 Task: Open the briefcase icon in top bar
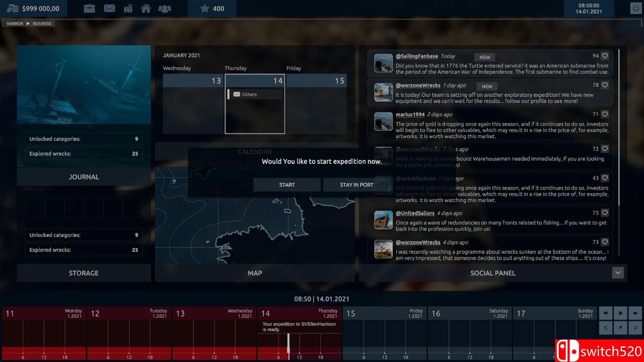(x=89, y=8)
